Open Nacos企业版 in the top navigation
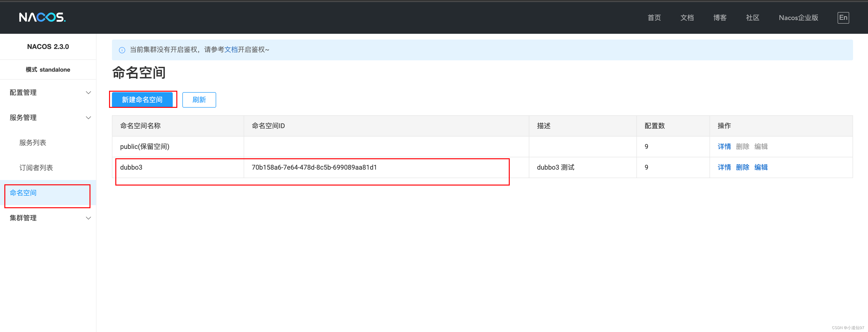868x332 pixels. click(x=798, y=18)
